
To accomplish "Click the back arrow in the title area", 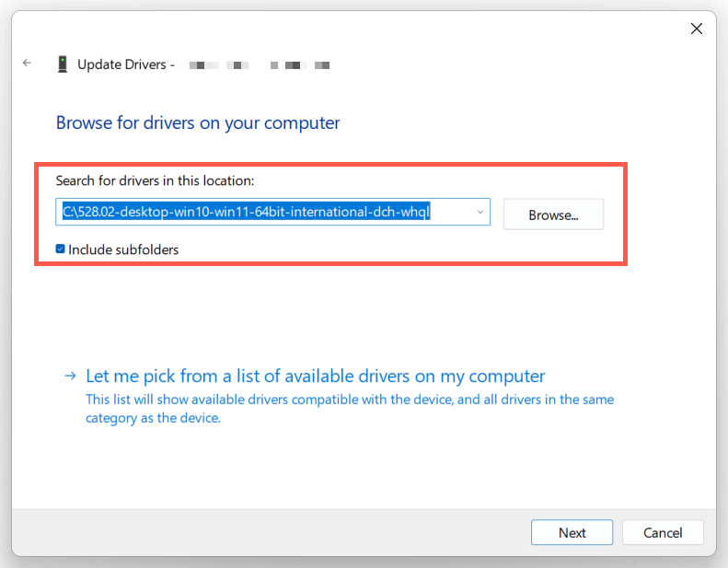I will click(x=28, y=64).
